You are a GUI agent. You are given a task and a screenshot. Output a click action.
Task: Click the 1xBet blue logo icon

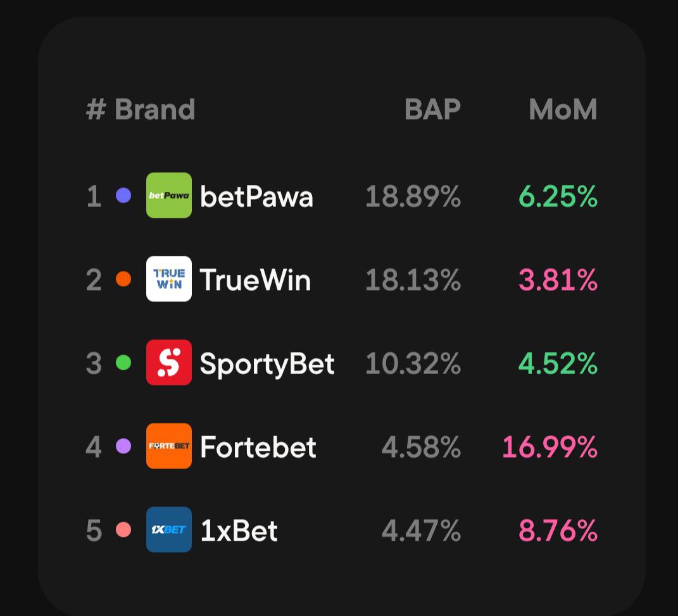point(168,529)
